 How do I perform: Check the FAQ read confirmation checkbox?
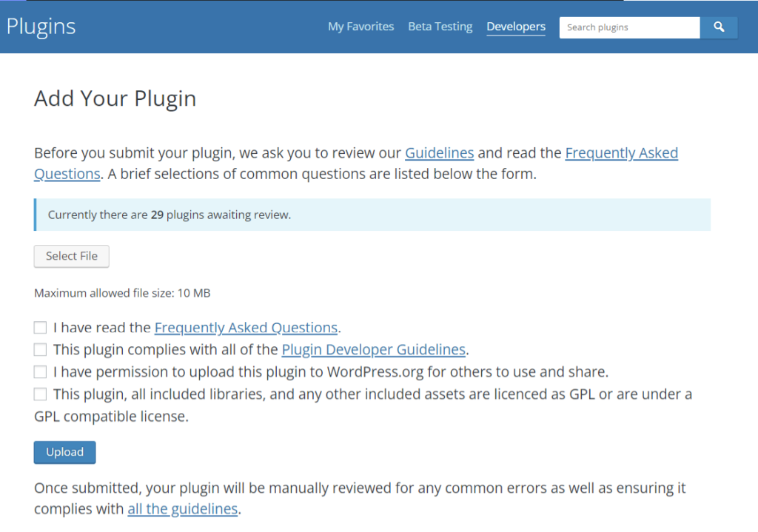click(x=40, y=328)
